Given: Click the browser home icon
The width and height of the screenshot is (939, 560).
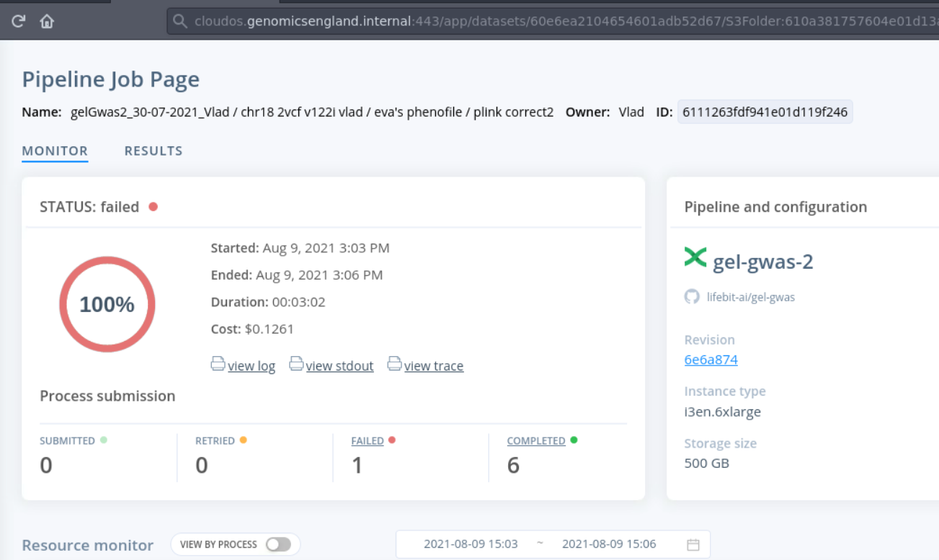Looking at the screenshot, I should (x=46, y=21).
